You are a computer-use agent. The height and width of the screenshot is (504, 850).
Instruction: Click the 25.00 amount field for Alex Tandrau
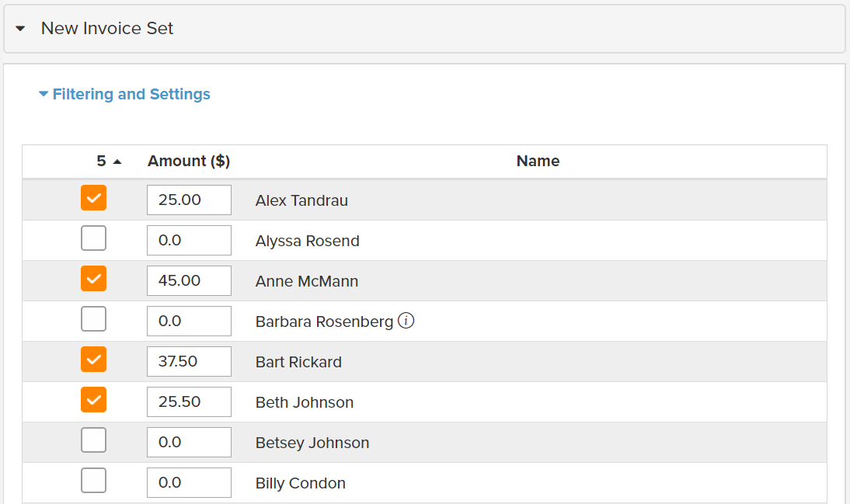[x=189, y=200]
